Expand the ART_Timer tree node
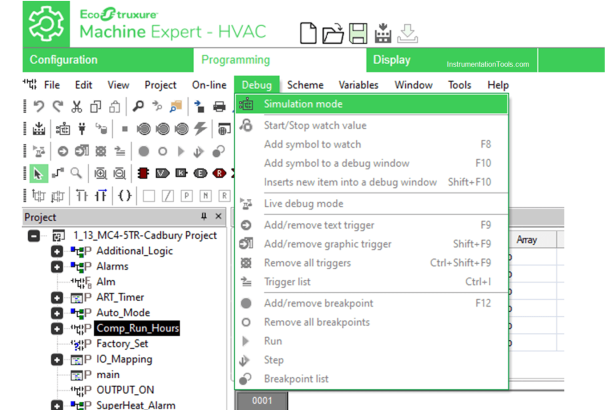The image size is (615, 410). click(57, 298)
